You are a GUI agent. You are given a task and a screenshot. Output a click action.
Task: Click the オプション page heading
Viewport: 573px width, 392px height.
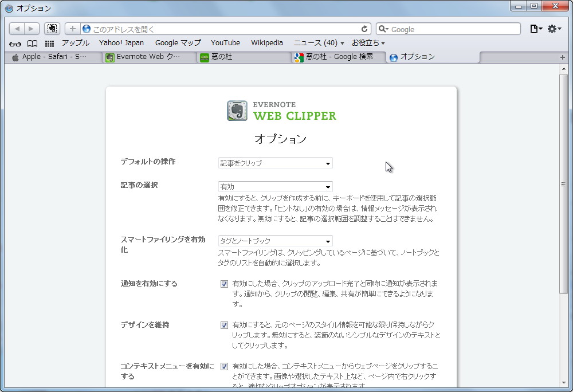[x=281, y=139]
